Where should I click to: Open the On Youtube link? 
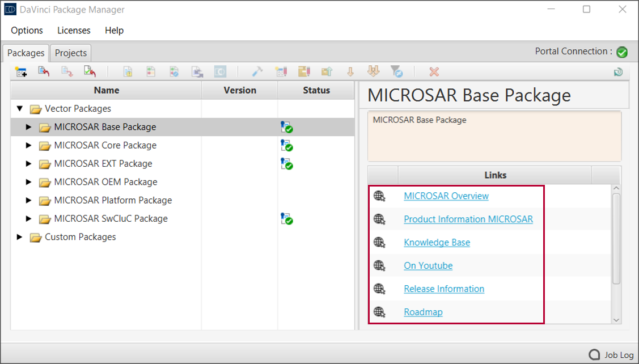pos(428,266)
